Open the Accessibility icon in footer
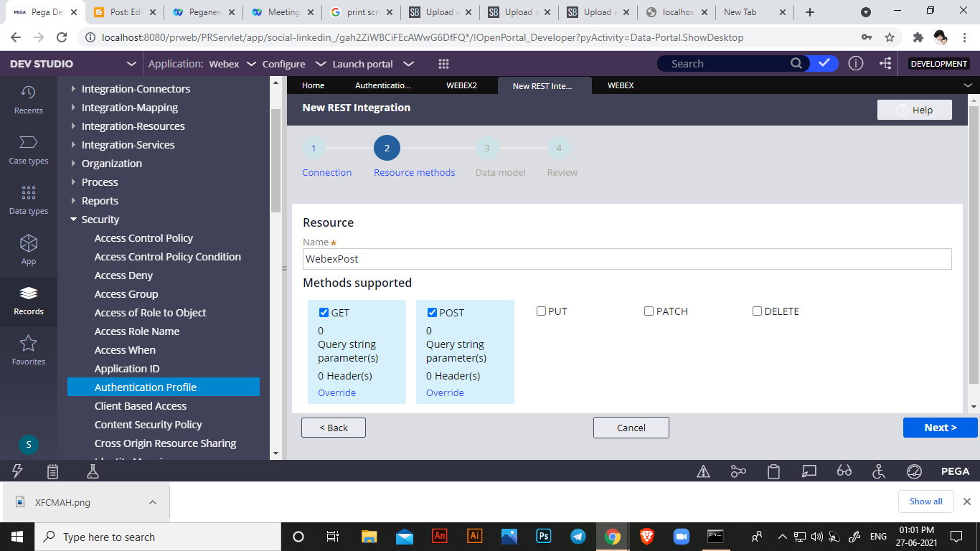Image resolution: width=980 pixels, height=551 pixels. coord(879,471)
